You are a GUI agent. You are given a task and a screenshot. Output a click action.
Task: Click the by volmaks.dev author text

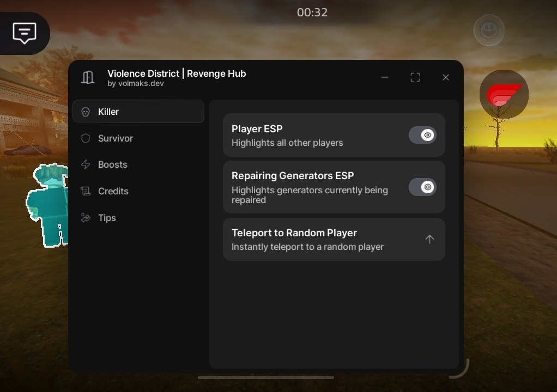[x=136, y=84]
